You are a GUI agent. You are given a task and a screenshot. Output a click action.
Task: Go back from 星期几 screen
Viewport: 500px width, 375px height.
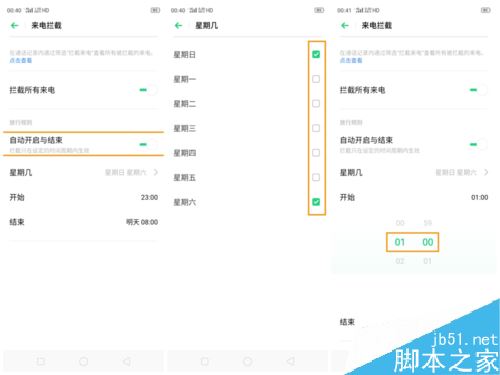[178, 25]
